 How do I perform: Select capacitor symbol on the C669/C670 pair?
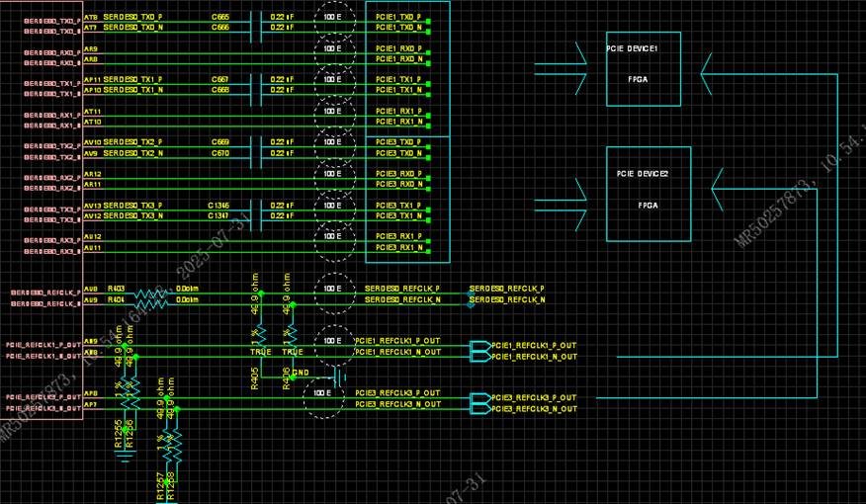coord(256,152)
